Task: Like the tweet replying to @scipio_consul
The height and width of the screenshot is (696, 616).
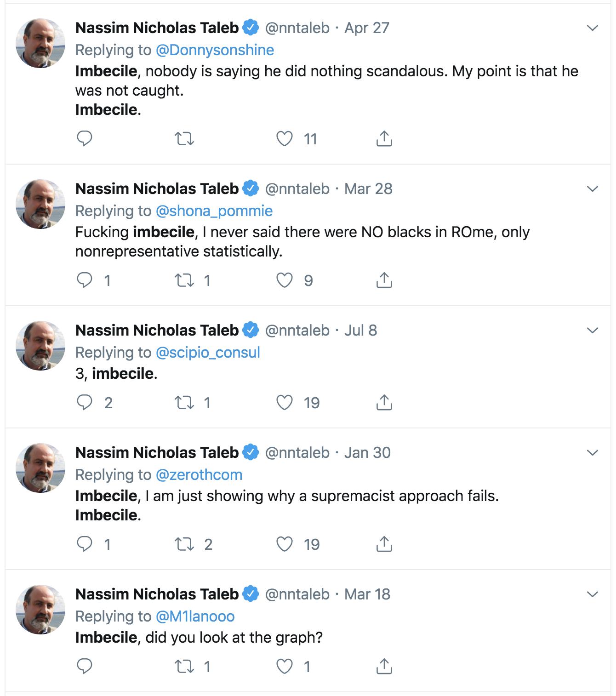Action: coord(285,402)
